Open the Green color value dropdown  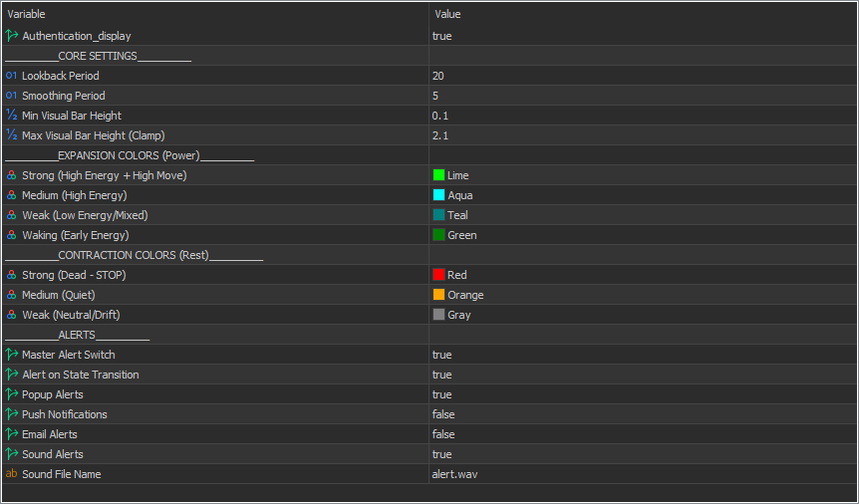click(x=644, y=235)
